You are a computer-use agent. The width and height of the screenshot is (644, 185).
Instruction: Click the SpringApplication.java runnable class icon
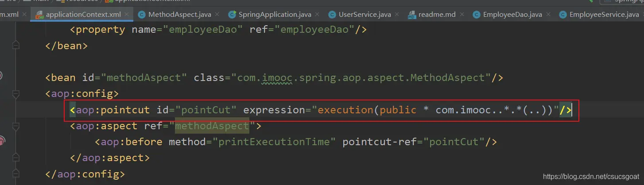[232, 15]
